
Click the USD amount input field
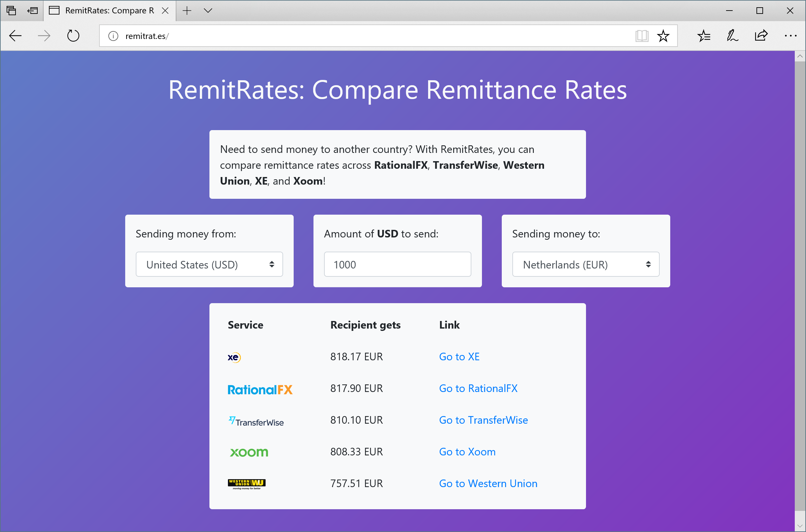[x=397, y=264]
